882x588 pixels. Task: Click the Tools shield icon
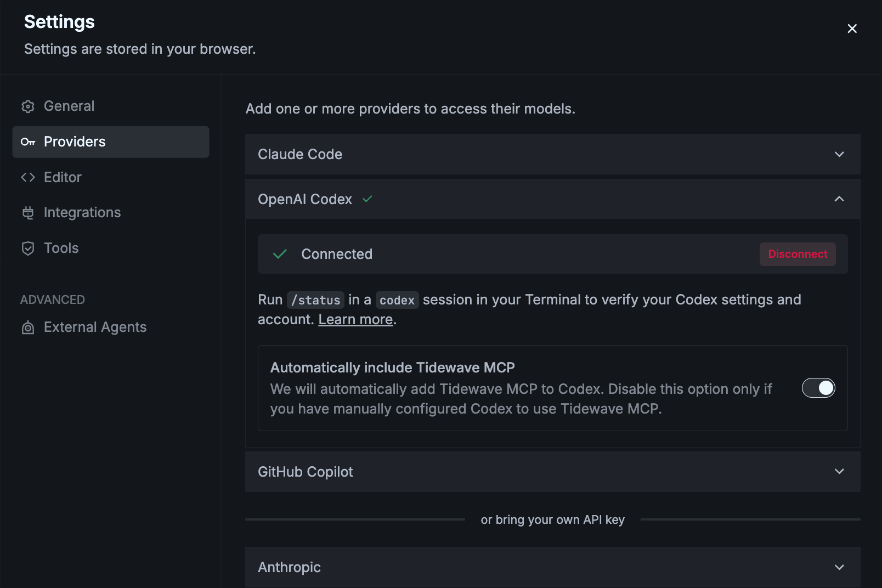tap(28, 248)
